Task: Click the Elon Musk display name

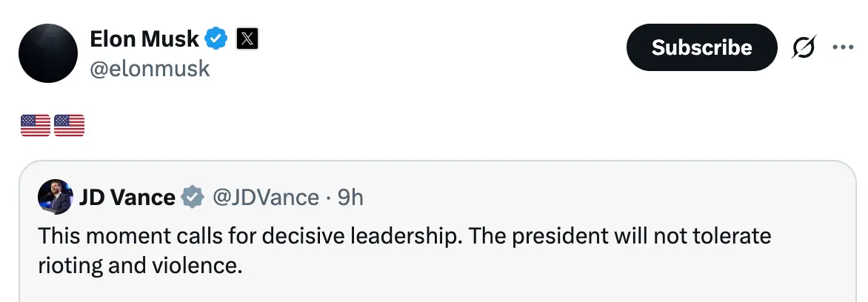Action: click(144, 38)
